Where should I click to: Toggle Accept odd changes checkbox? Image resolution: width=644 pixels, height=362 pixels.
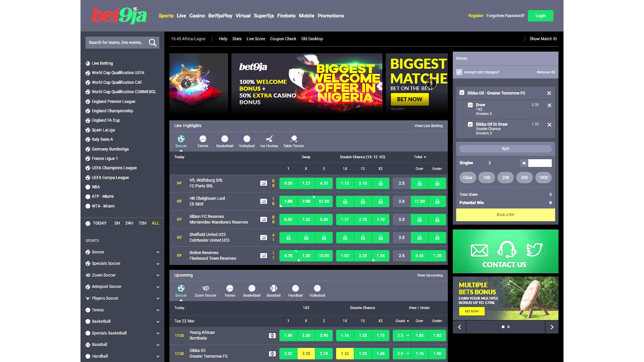[459, 72]
